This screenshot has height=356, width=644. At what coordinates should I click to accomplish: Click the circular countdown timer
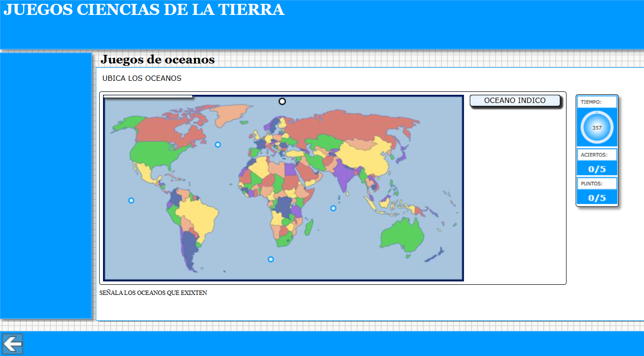[597, 127]
